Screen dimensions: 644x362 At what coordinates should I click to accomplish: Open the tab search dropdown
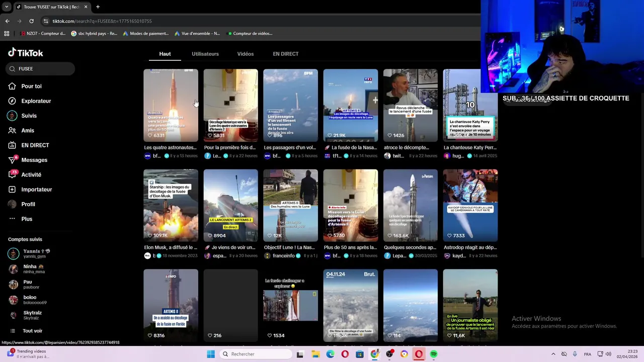click(6, 7)
